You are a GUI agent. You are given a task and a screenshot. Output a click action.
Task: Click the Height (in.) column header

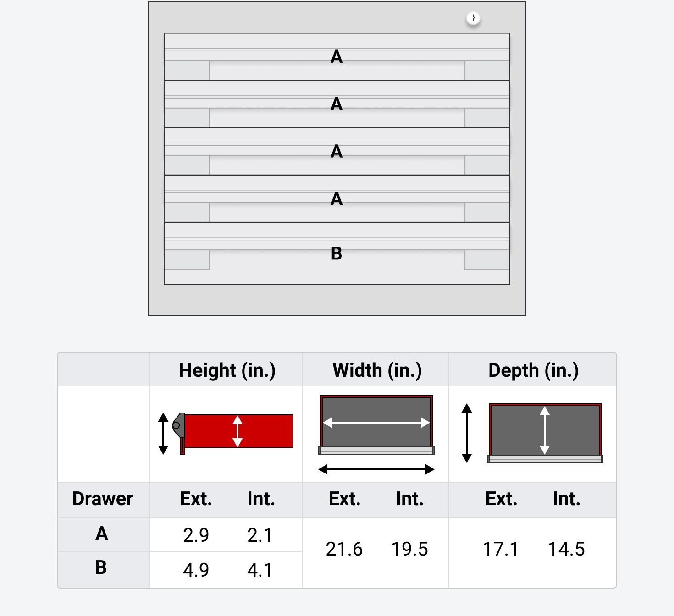pos(227,370)
